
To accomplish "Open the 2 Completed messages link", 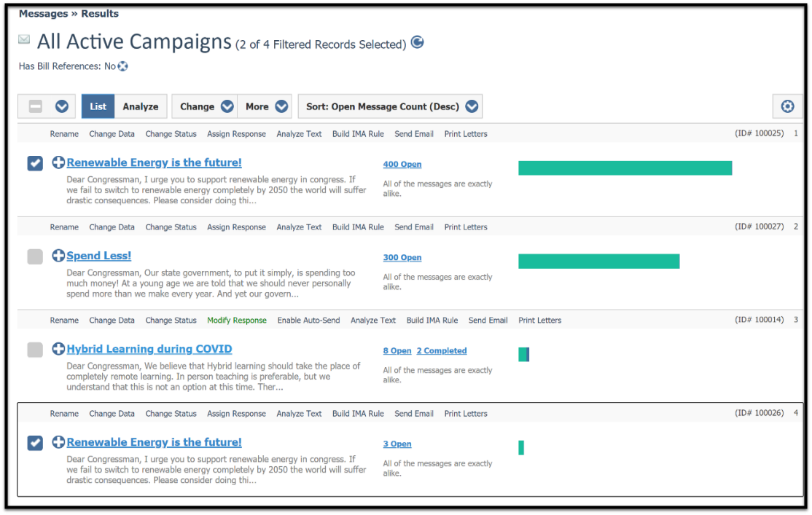I will click(x=442, y=350).
